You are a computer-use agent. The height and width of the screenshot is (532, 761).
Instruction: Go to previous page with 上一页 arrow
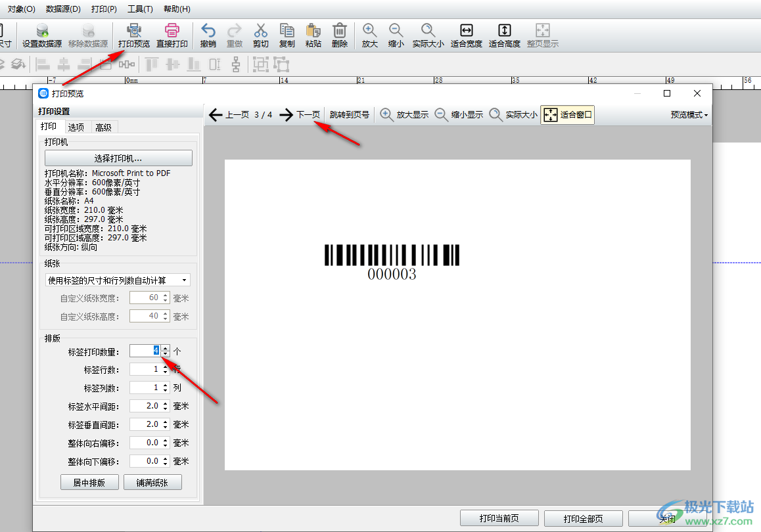pos(229,115)
